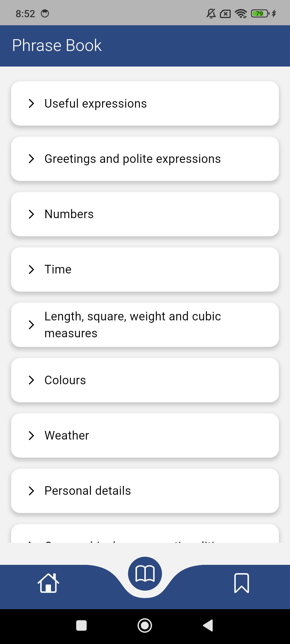The height and width of the screenshot is (644, 290).
Task: Tap the Phrase Book header title
Action: (57, 45)
